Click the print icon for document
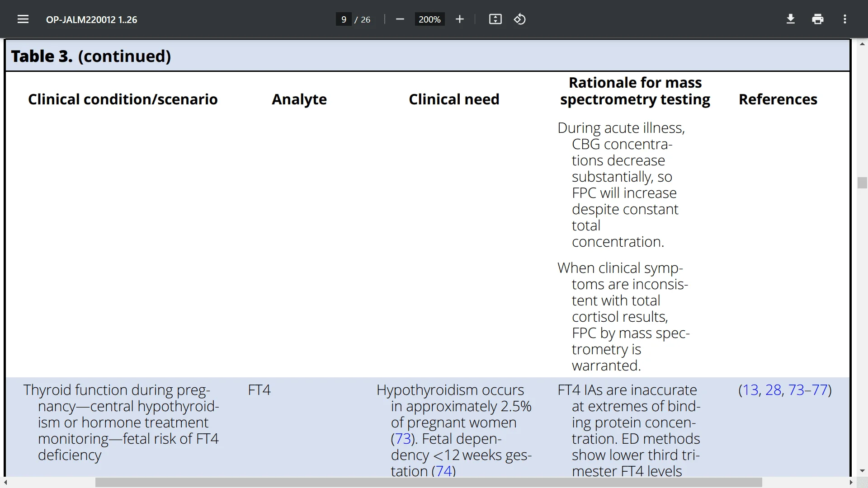This screenshot has height=488, width=868. click(x=818, y=19)
